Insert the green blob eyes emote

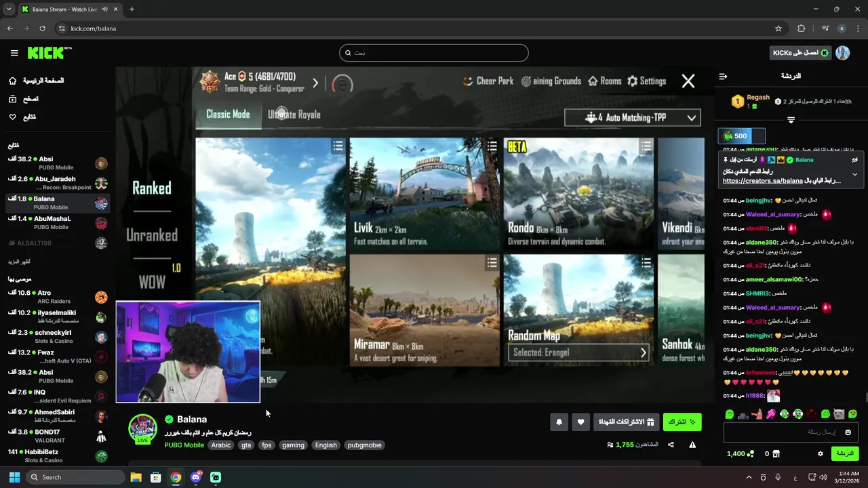coord(730,414)
